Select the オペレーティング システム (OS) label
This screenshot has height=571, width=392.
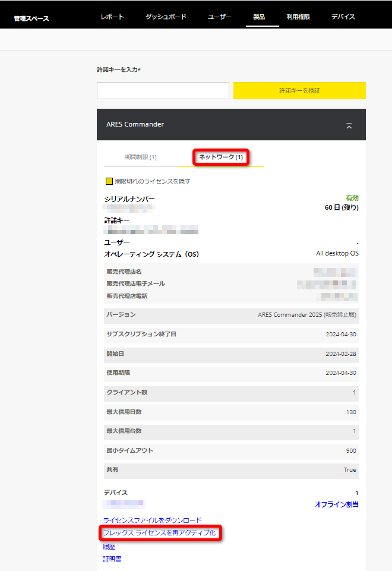click(x=151, y=254)
